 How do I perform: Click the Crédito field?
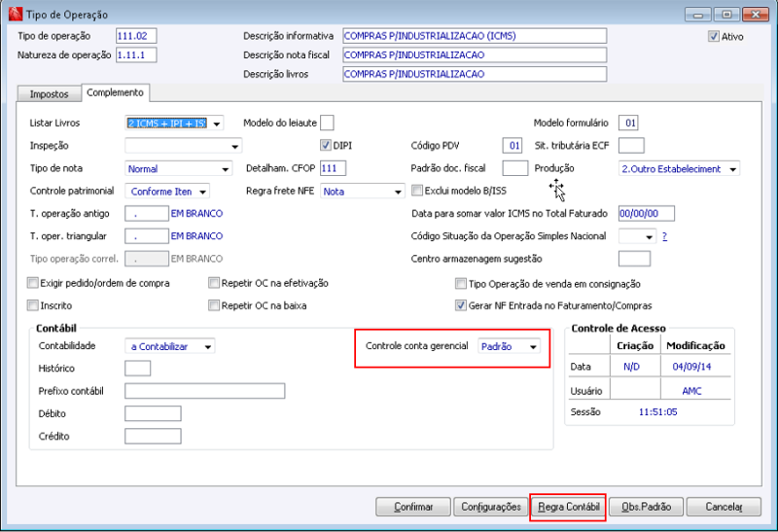point(153,437)
